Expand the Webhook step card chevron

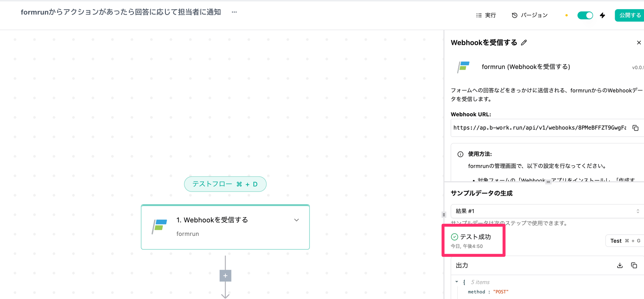click(x=297, y=220)
